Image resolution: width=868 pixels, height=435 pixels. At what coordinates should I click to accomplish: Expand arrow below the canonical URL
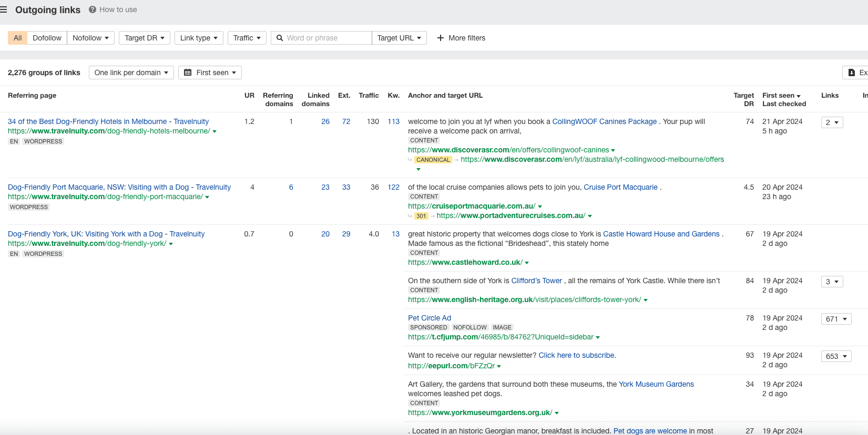coord(418,169)
